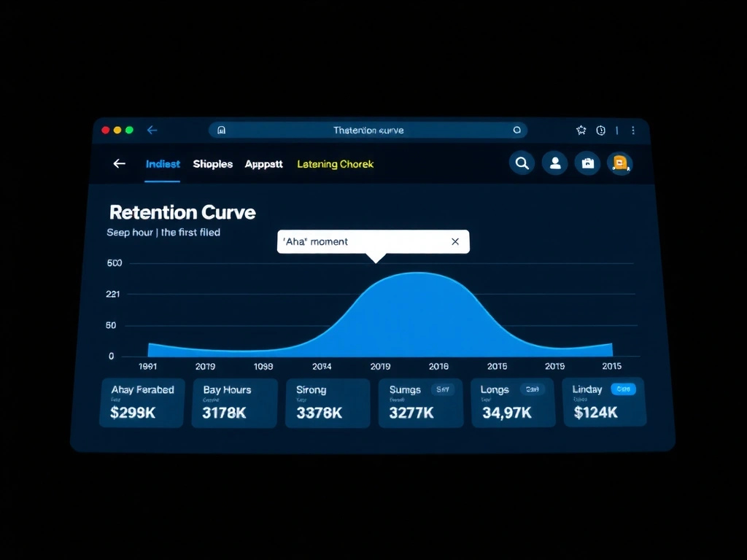Toggle the blue pill badge on the Linday card

tap(624, 389)
